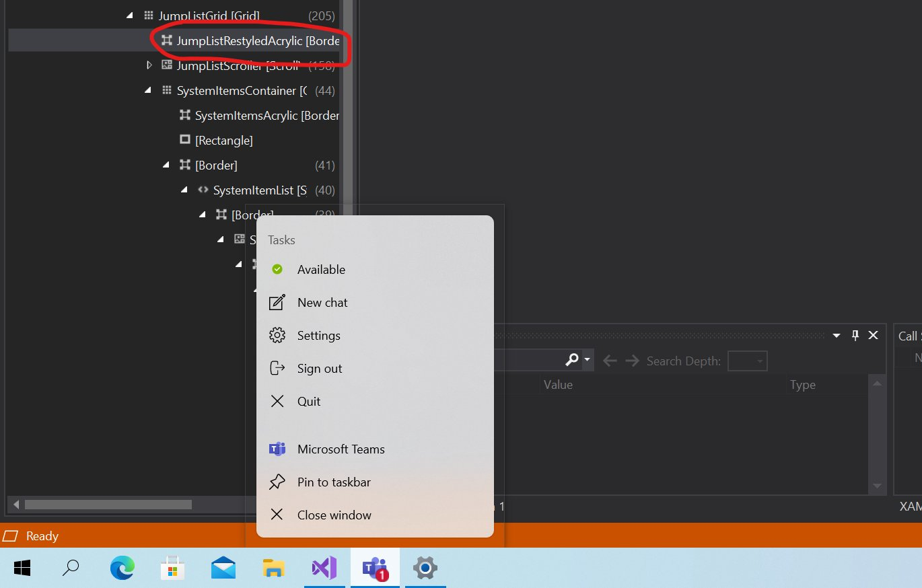The height and width of the screenshot is (588, 922).
Task: Launch Visual Studio from the taskbar
Action: 324,569
